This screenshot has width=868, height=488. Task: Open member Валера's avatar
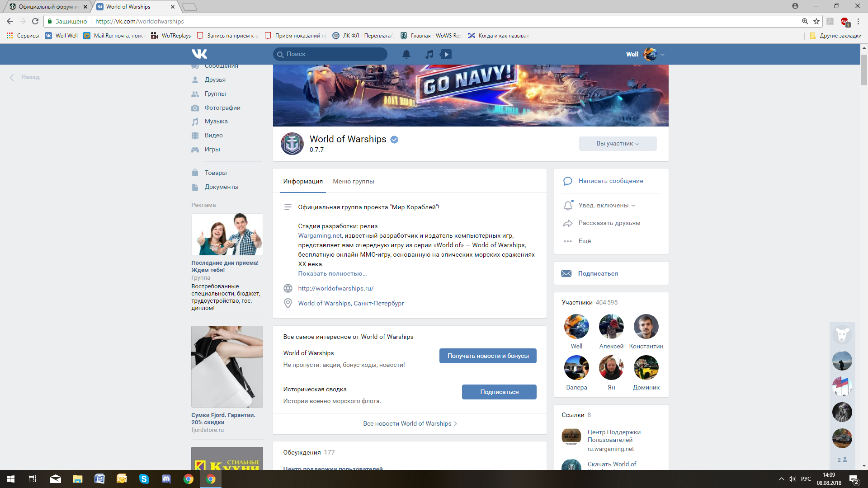tap(576, 368)
